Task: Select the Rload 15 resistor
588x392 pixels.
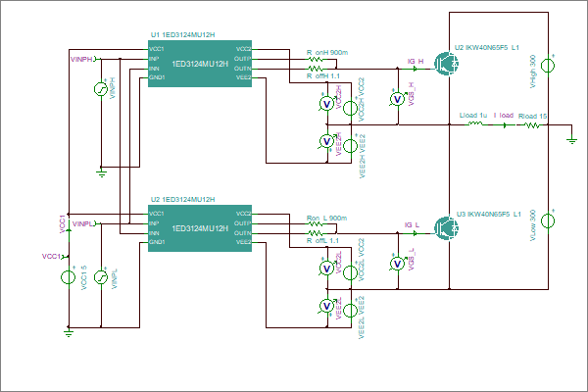Action: [x=532, y=124]
